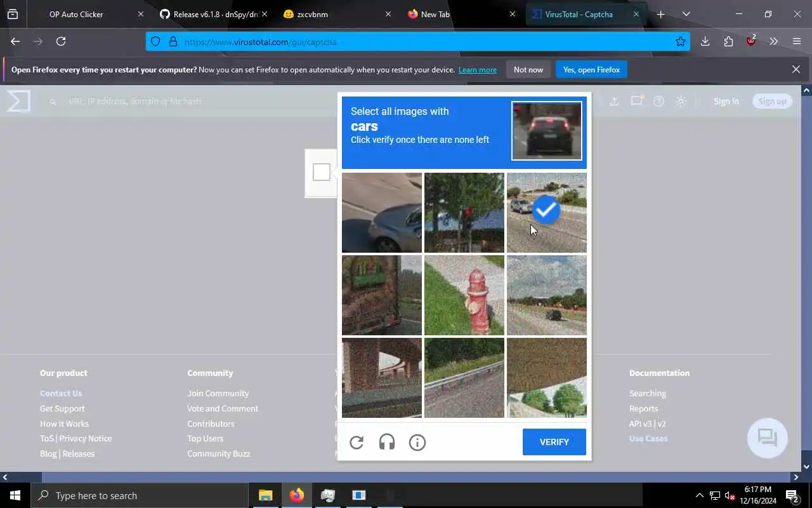Show hidden system tray icons
The image size is (812, 508).
click(699, 495)
